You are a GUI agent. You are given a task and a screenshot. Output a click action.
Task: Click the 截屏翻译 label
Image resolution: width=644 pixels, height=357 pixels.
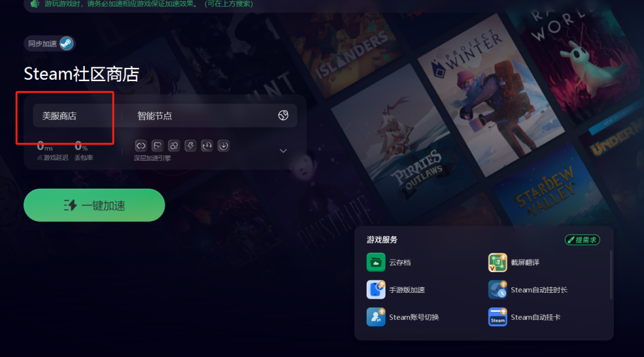tap(525, 263)
